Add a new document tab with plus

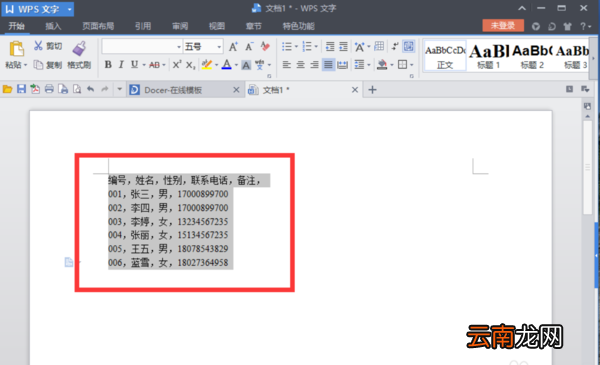(x=372, y=90)
